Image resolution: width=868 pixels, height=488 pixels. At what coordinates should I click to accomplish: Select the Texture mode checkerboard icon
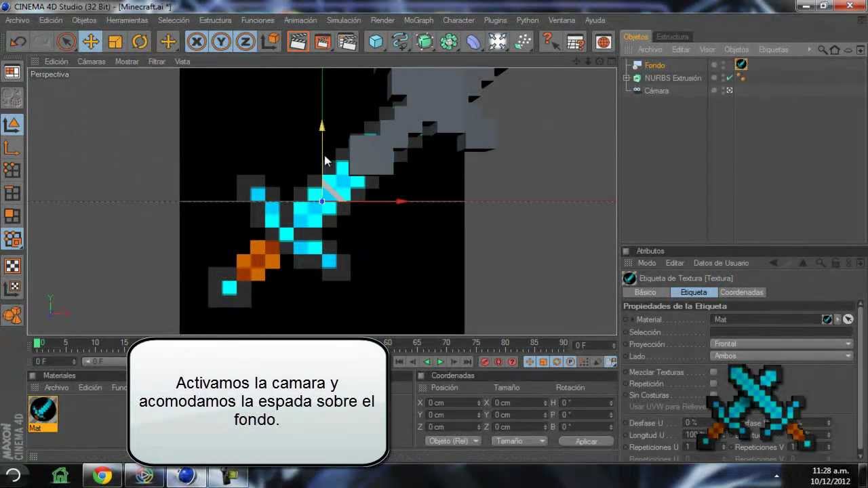point(12,266)
